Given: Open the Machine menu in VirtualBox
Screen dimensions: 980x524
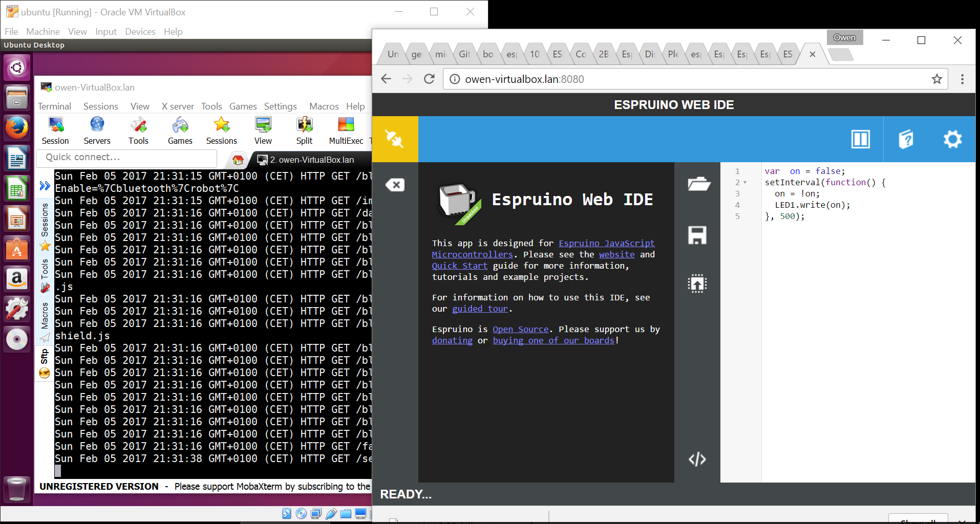Looking at the screenshot, I should [43, 32].
